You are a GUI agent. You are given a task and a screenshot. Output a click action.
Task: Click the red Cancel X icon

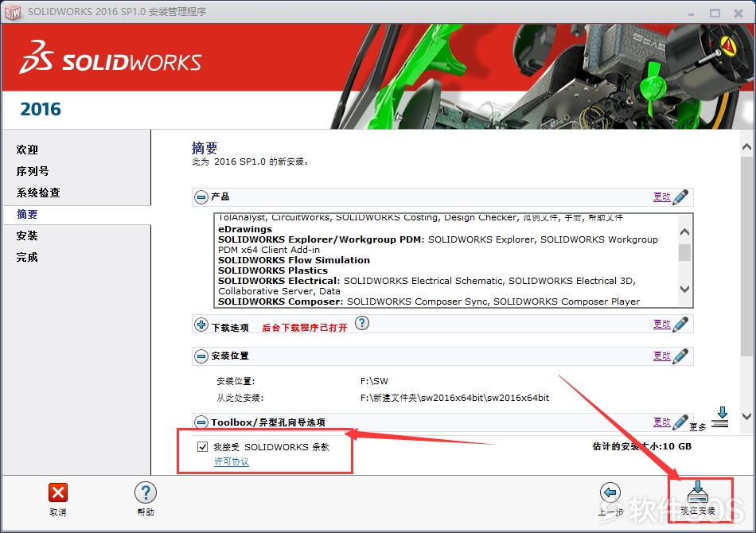coord(58,492)
